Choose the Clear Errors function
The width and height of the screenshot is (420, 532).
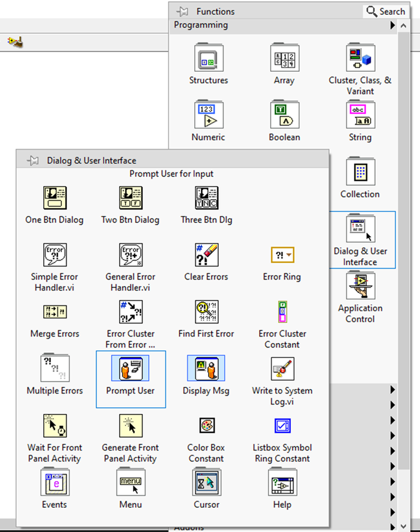click(x=206, y=255)
